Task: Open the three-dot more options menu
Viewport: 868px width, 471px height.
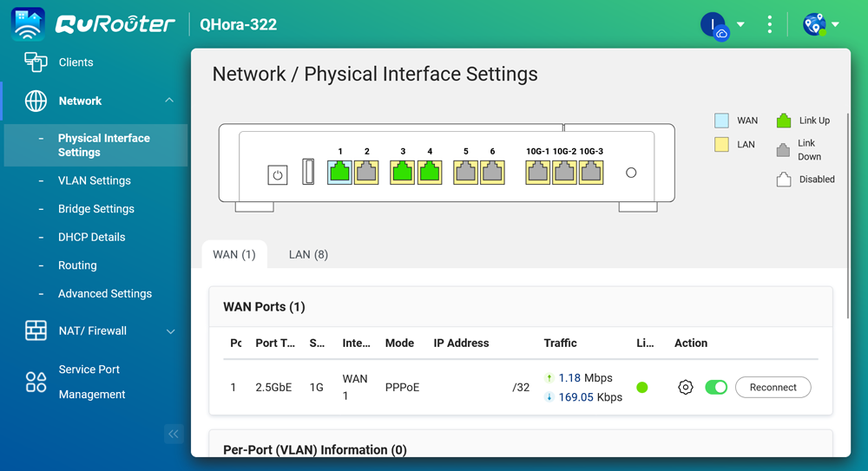Action: [x=769, y=25]
